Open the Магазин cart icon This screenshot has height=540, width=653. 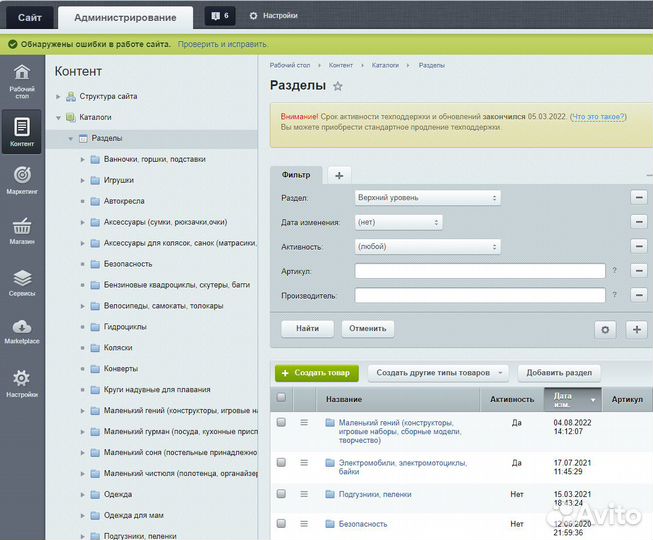pos(22,232)
